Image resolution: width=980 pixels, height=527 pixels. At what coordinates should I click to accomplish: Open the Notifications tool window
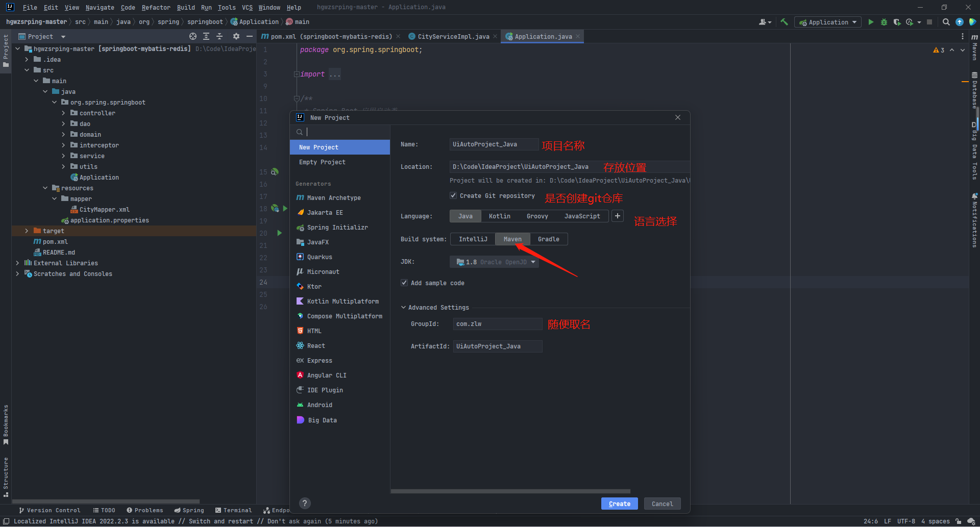tap(974, 220)
